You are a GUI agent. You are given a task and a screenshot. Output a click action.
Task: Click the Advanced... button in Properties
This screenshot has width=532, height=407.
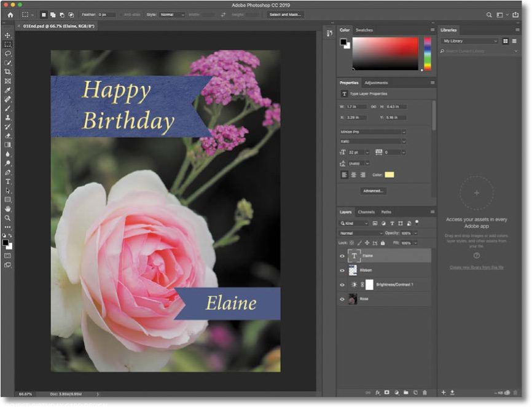(x=373, y=191)
